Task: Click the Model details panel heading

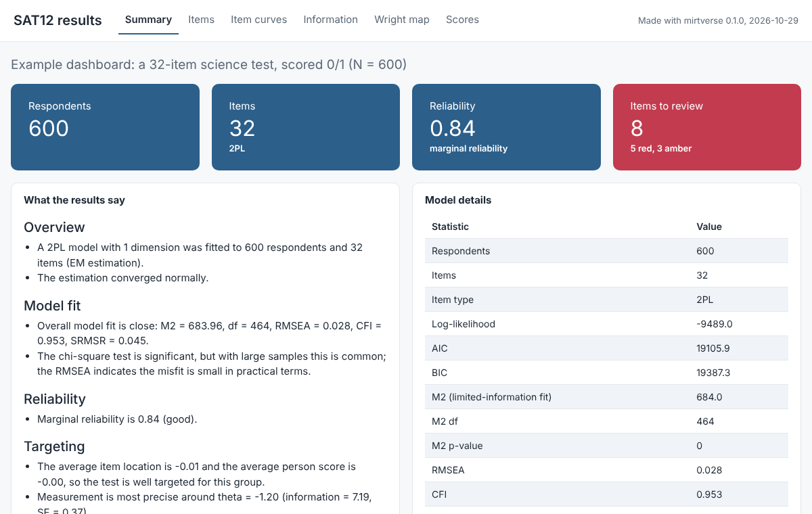Action: (x=458, y=200)
